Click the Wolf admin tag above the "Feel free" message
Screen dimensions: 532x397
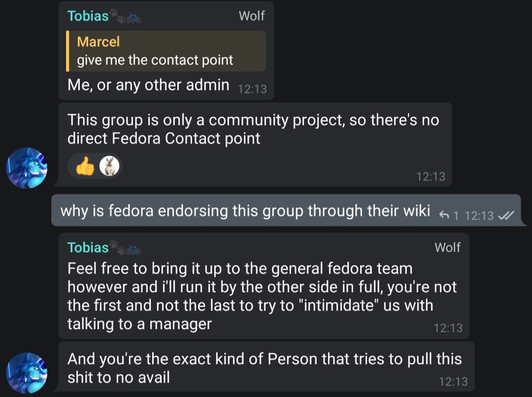coord(447,247)
